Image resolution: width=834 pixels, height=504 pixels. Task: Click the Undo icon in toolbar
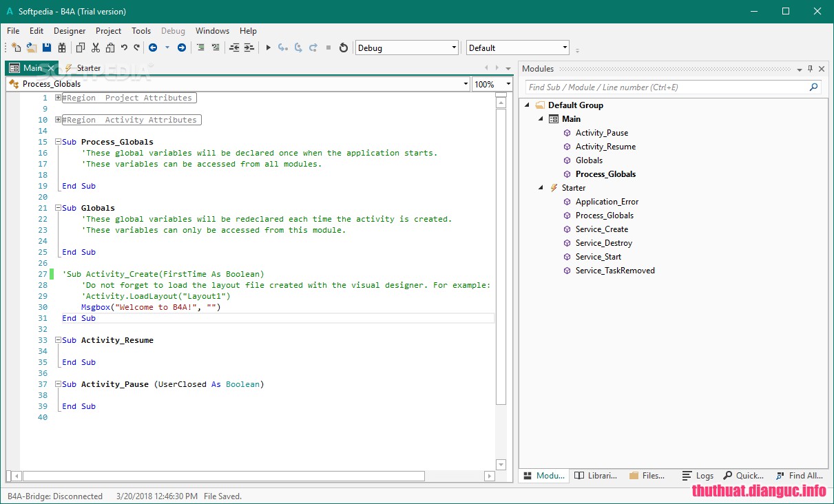point(124,48)
